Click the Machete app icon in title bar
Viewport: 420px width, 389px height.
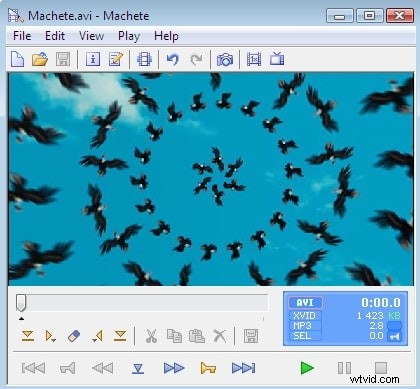[x=15, y=16]
